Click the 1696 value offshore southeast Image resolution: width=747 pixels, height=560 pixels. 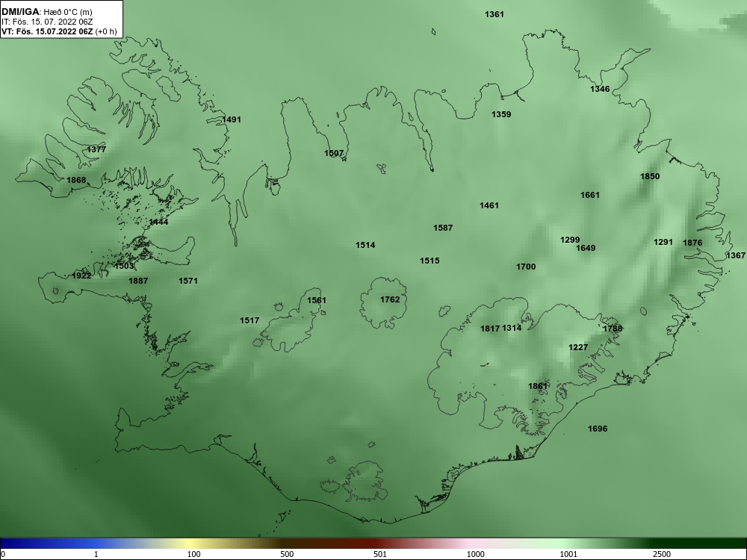(x=598, y=429)
